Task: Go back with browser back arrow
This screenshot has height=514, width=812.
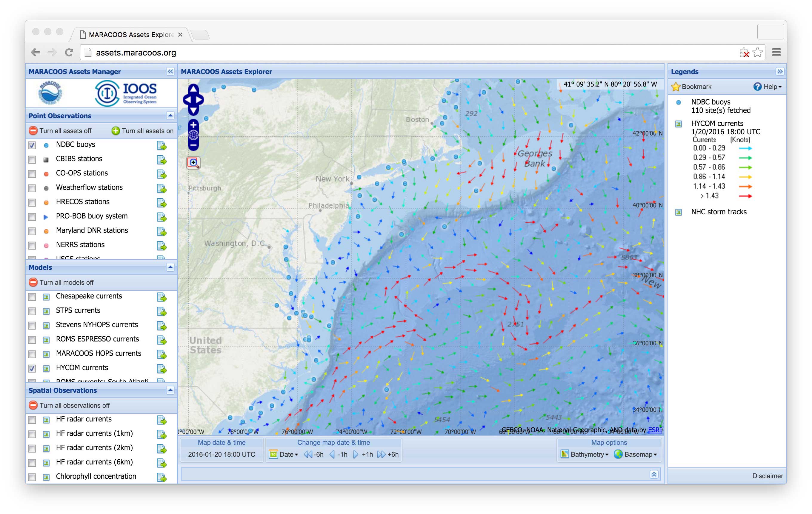Action: (36, 52)
